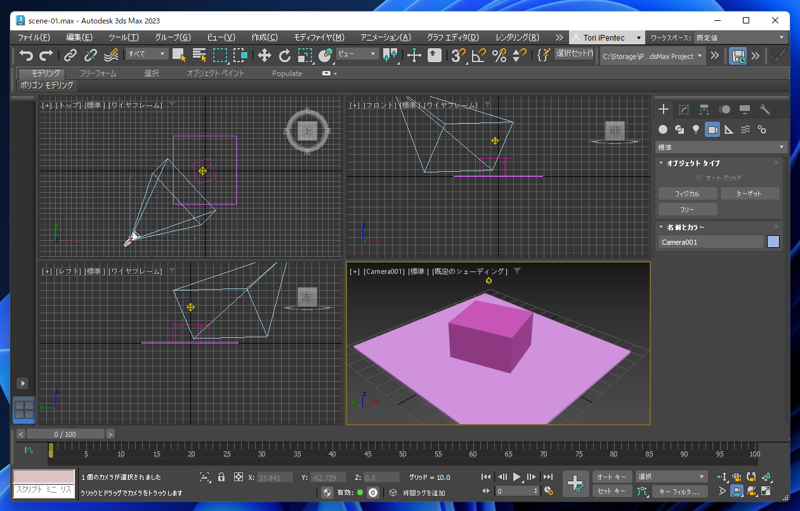Image resolution: width=800 pixels, height=511 pixels.
Task: Open the 標準 camera type dropdown
Action: [x=720, y=147]
